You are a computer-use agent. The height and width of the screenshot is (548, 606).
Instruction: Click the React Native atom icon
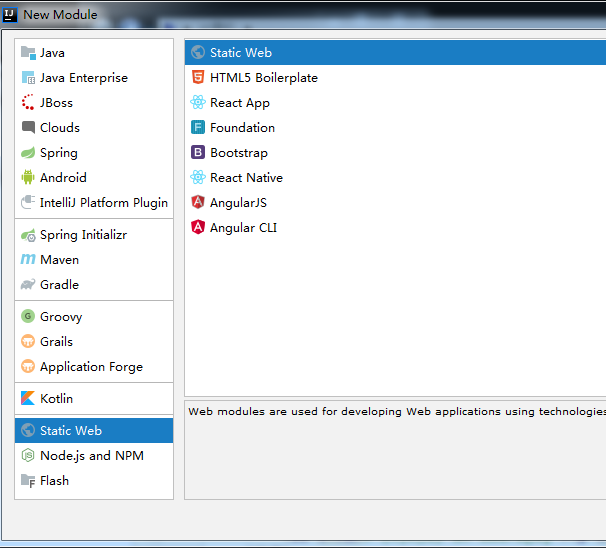[x=198, y=177]
